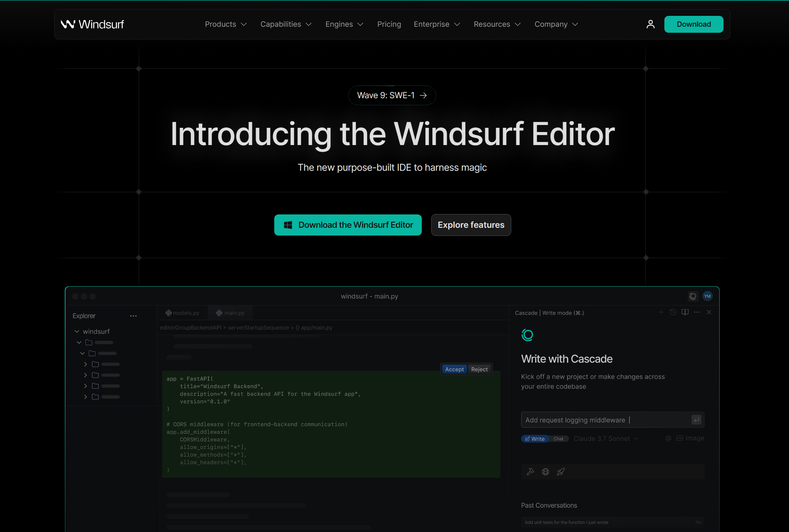Open the user account icon
789x532 pixels.
point(650,24)
